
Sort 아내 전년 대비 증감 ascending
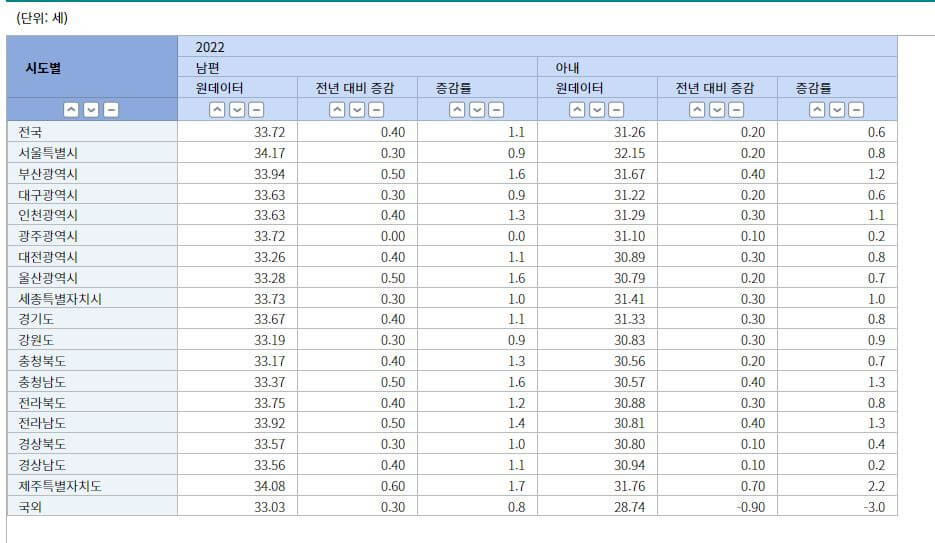(x=697, y=110)
